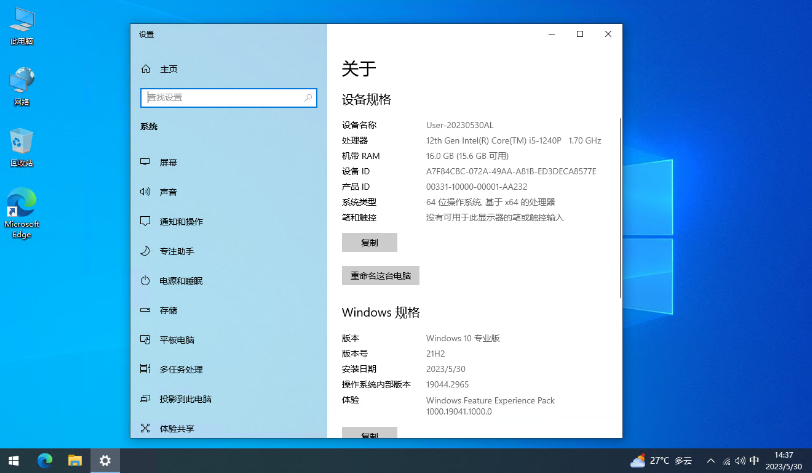This screenshot has height=473, width=812.
Task: Go to 主页 settings home
Action: coord(168,69)
